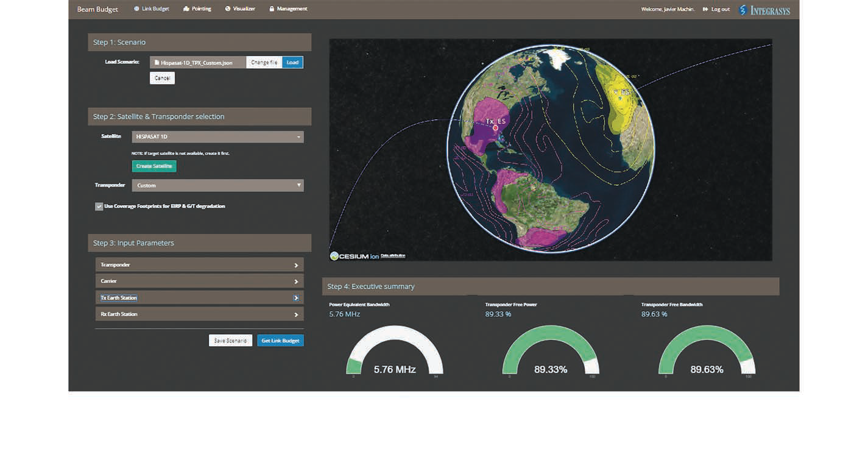Cancel the scenario loading
The width and height of the screenshot is (868, 457).
[162, 78]
